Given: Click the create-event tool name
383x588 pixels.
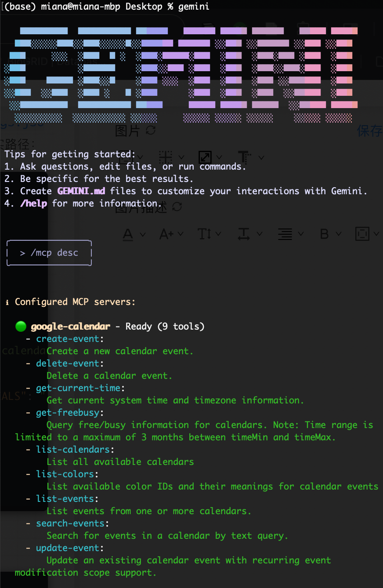Looking at the screenshot, I should (68, 339).
